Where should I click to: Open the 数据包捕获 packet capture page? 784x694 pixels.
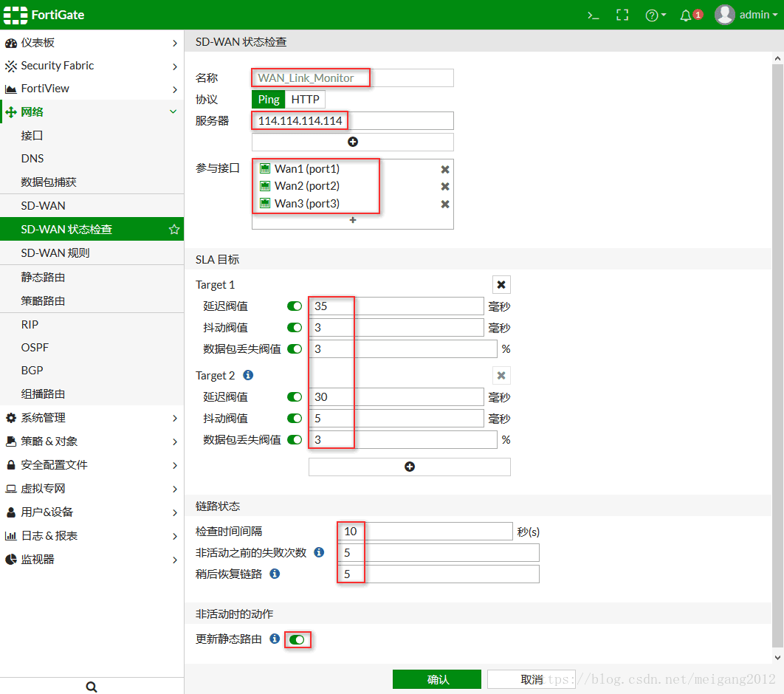tap(92, 182)
